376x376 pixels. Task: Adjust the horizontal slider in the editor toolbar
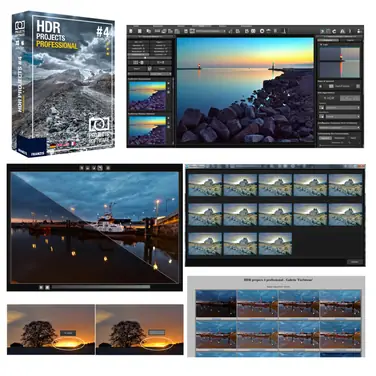point(210,31)
